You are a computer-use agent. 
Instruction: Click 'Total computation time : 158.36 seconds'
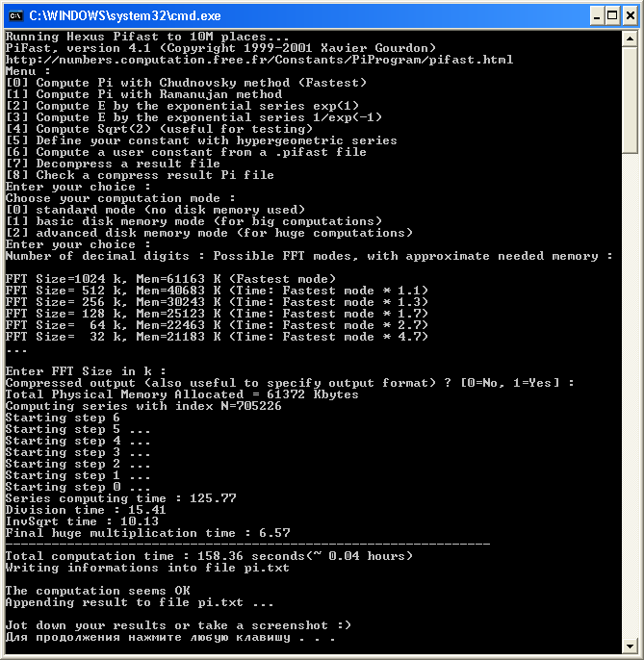pyautogui.click(x=209, y=556)
